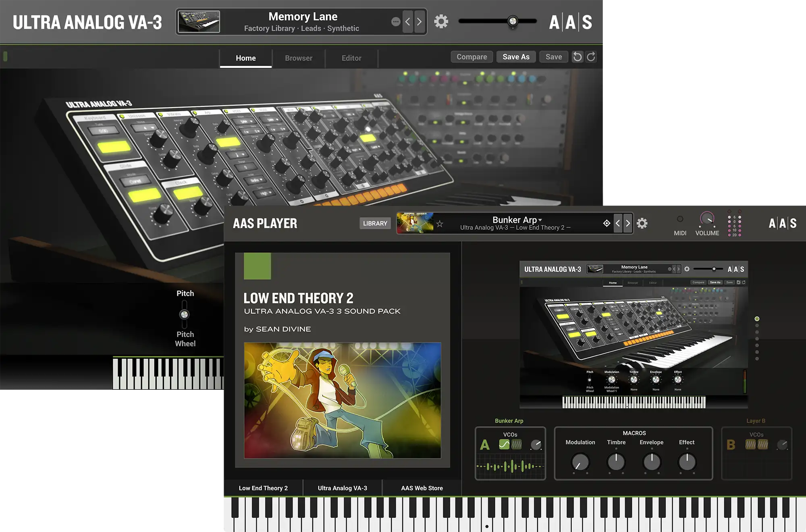The height and width of the screenshot is (532, 806).
Task: Select next preset arrow in AAS Player
Action: [x=627, y=223]
